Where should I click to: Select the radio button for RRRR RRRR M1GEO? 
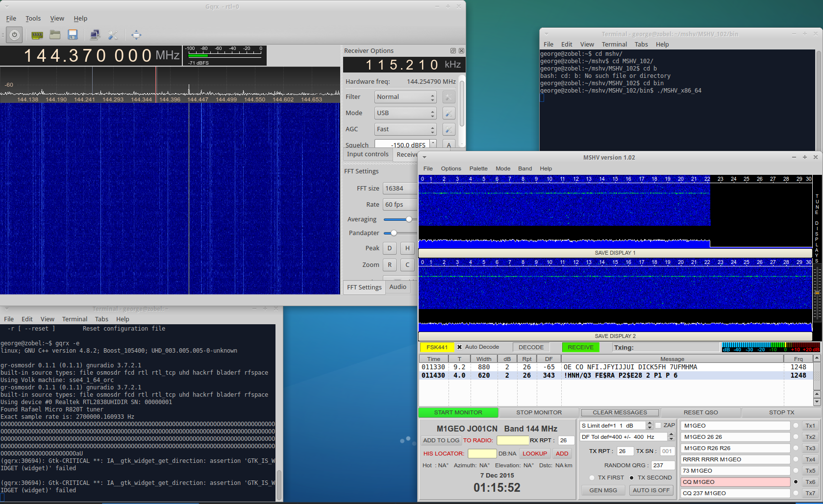coord(796,459)
